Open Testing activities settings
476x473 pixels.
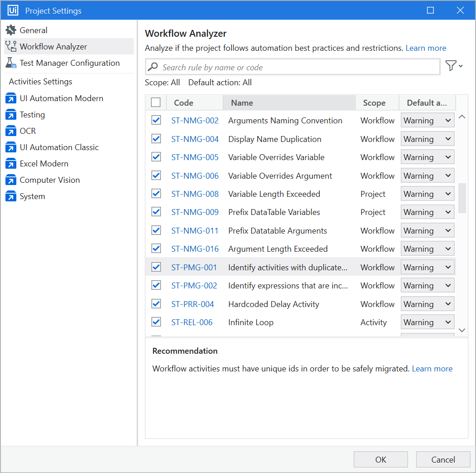(x=32, y=115)
